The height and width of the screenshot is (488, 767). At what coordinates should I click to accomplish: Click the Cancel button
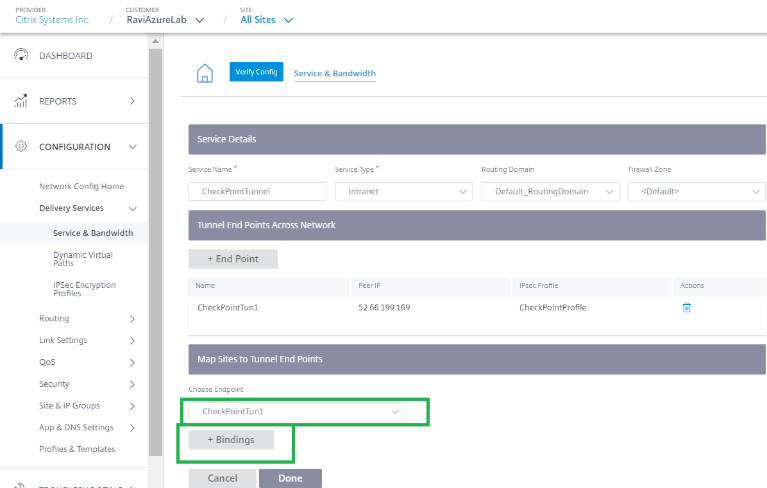click(x=223, y=478)
